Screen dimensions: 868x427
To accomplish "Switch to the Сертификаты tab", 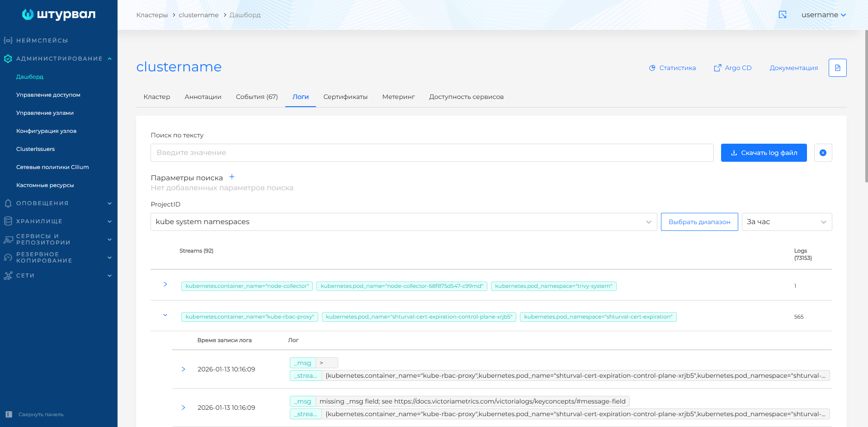I will (x=345, y=97).
